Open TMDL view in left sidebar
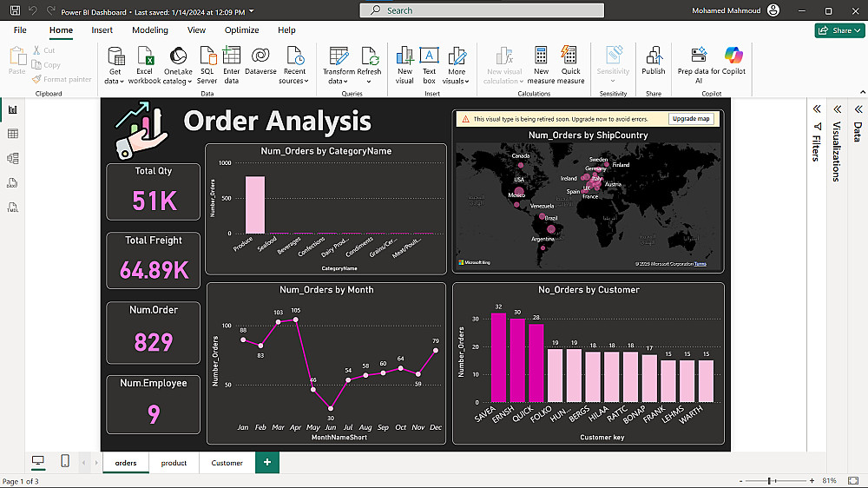The width and height of the screenshot is (868, 488). pos(13,208)
